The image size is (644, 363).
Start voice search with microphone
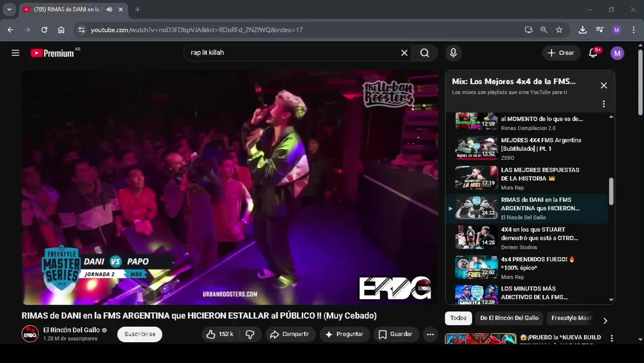tap(454, 52)
